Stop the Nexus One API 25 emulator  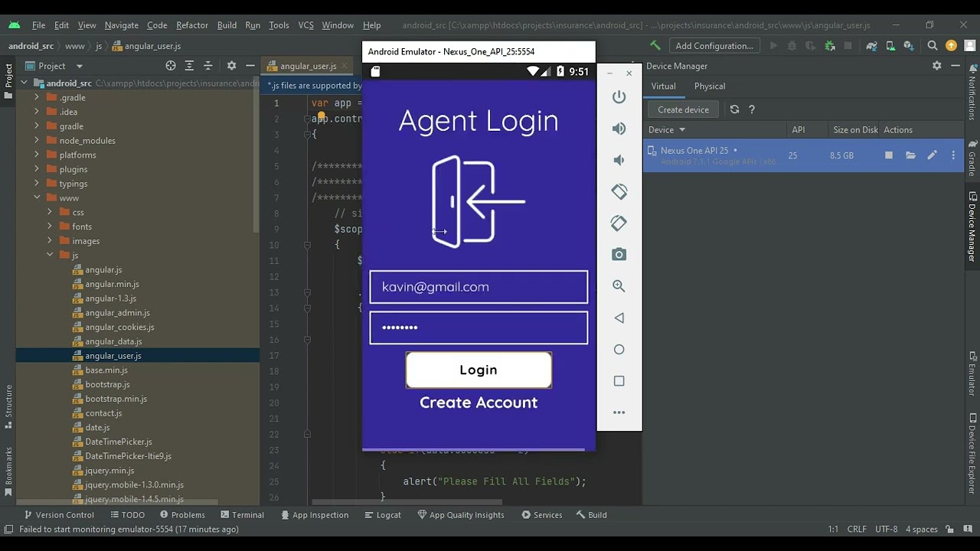click(889, 155)
